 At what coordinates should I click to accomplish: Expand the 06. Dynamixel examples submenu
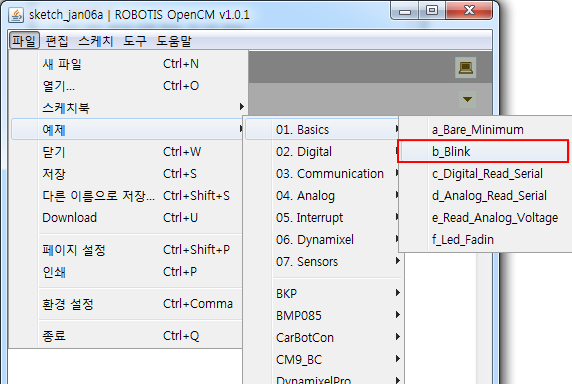(323, 240)
